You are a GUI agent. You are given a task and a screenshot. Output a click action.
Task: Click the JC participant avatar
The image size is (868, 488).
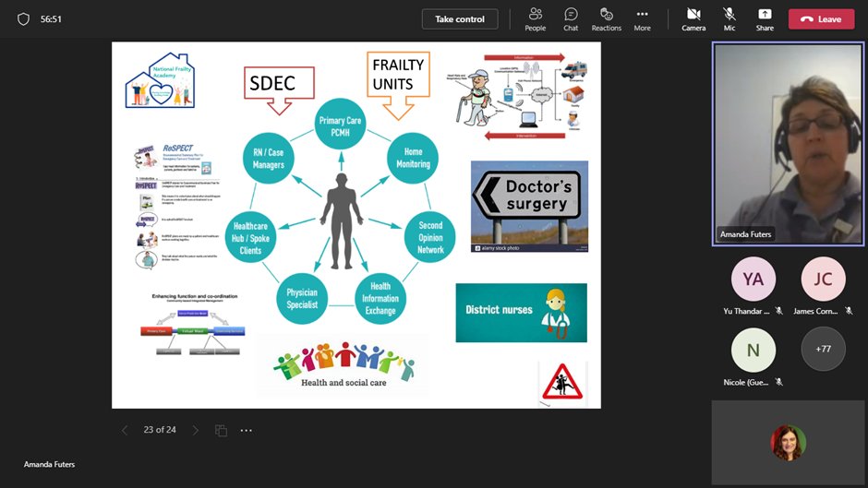coord(823,279)
